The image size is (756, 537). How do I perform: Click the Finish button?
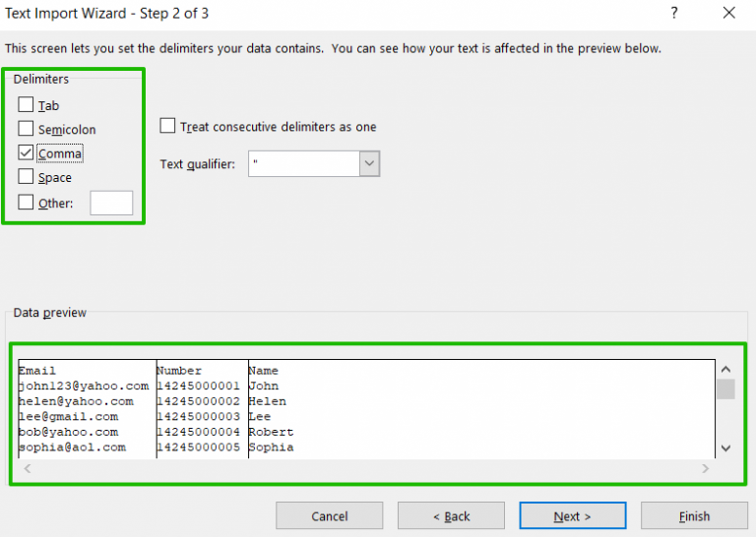[694, 516]
